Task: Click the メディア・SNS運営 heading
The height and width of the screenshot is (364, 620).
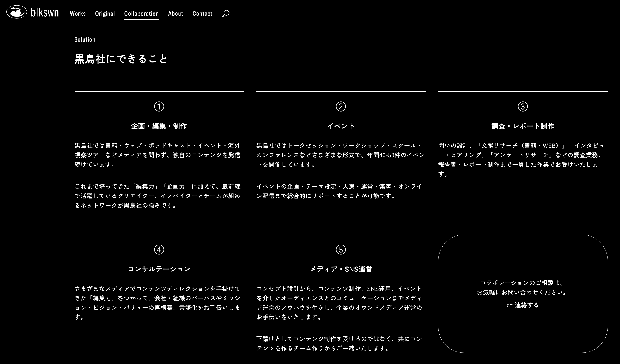Action: click(341, 269)
